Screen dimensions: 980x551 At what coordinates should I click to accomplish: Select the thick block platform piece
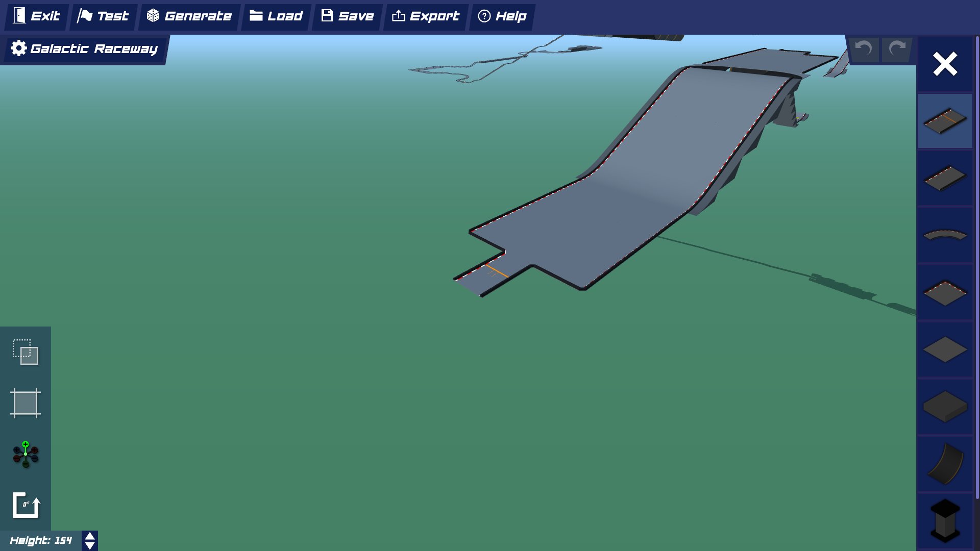pyautogui.click(x=945, y=407)
